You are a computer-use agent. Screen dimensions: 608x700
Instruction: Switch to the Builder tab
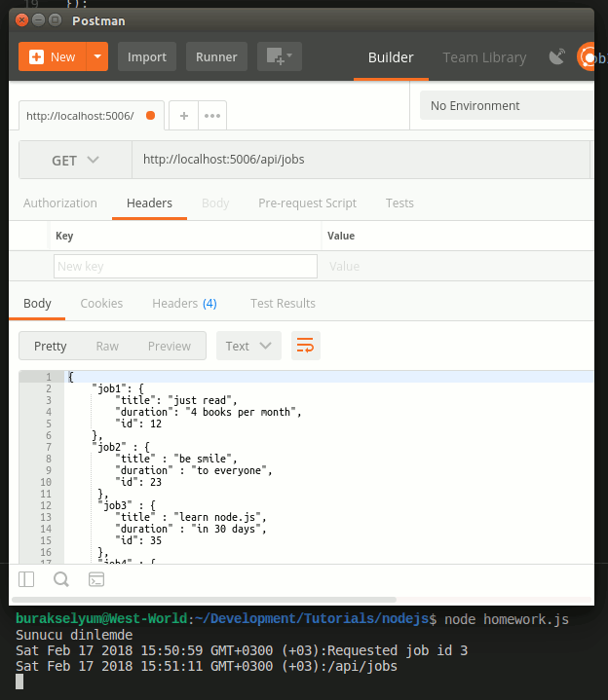coord(391,57)
